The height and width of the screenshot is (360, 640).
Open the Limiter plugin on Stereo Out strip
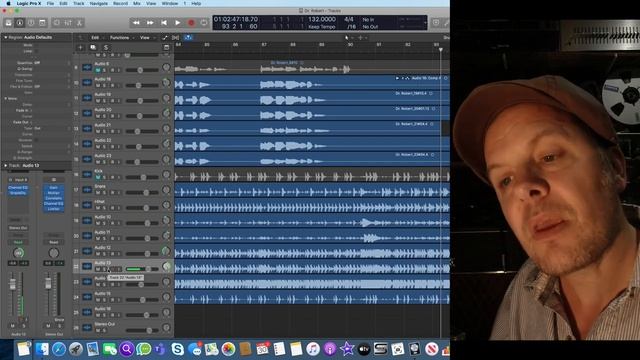pyautogui.click(x=53, y=209)
